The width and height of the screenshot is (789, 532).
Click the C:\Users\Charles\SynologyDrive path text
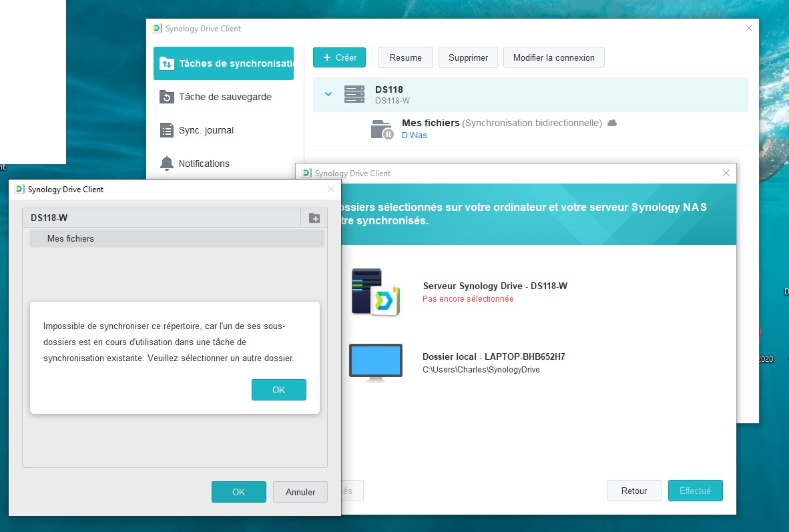481,369
